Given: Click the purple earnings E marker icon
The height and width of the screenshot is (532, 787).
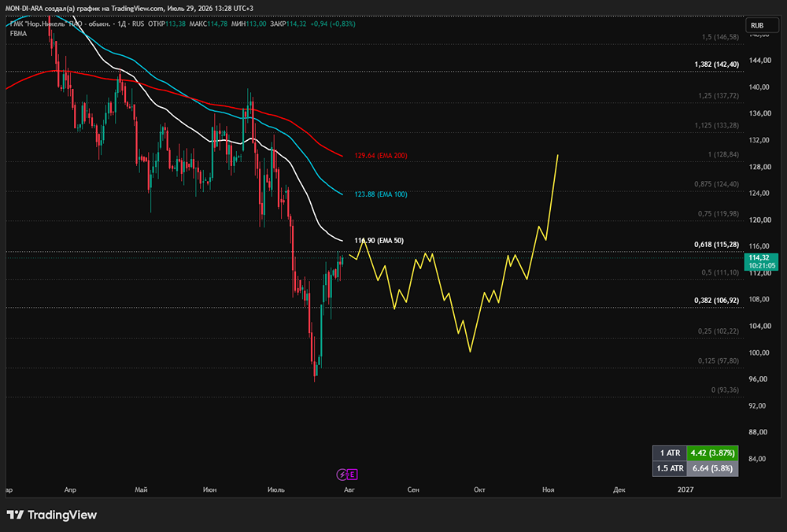Looking at the screenshot, I should [353, 475].
